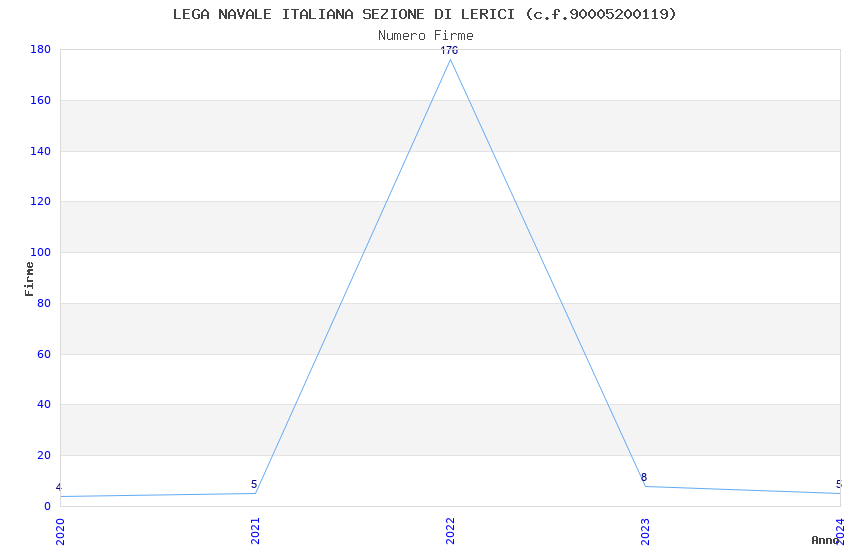Click the y-axis value 0
Viewport: 850px width, 550px height.
click(47, 506)
